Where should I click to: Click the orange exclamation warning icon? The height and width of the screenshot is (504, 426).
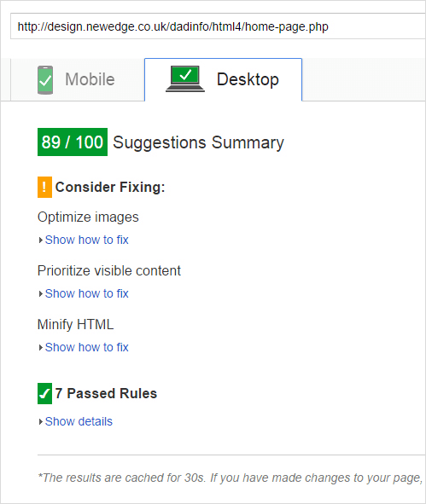tap(44, 187)
